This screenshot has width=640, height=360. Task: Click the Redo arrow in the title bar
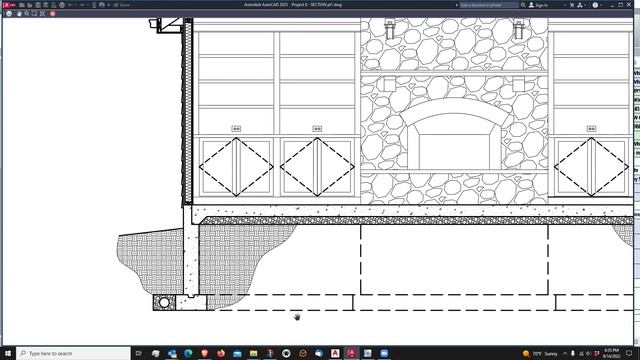pyautogui.click(x=82, y=5)
